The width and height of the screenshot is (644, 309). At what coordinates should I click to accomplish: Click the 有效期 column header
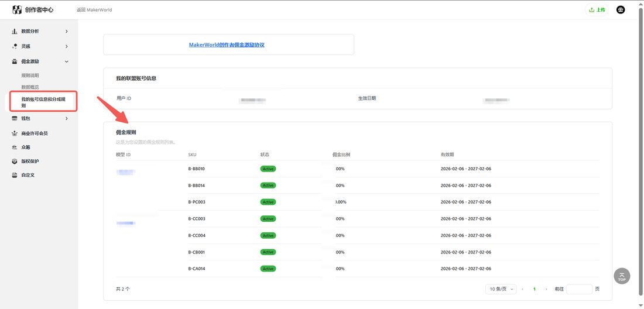click(x=447, y=154)
